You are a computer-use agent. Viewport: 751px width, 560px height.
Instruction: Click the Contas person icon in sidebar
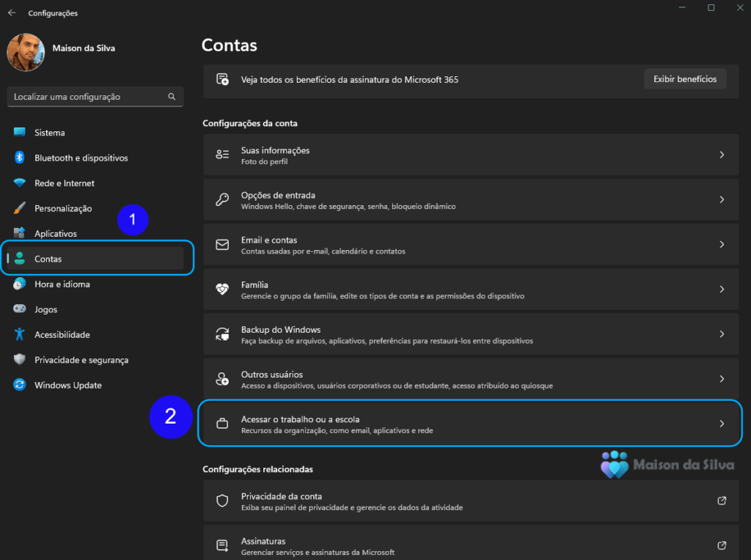click(x=20, y=259)
